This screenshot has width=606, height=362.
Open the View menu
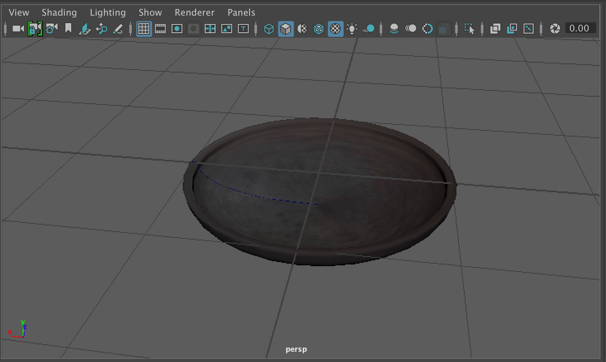pos(19,13)
